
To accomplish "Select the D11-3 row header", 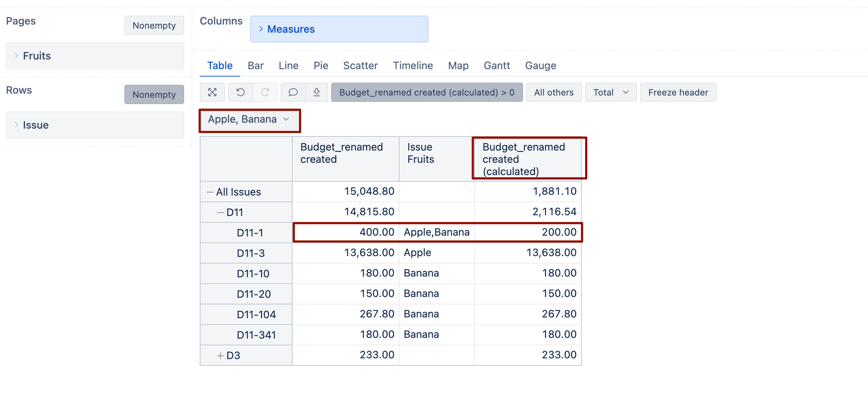I will (x=246, y=253).
